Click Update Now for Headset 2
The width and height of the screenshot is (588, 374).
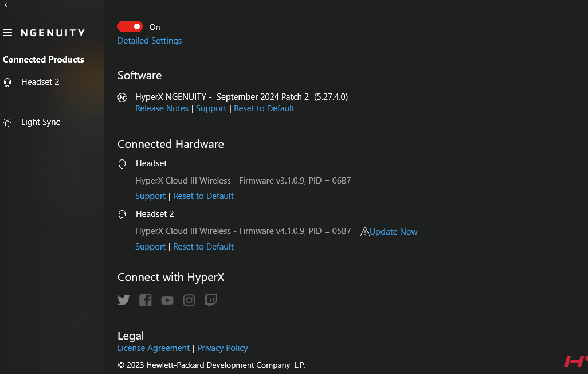(394, 232)
